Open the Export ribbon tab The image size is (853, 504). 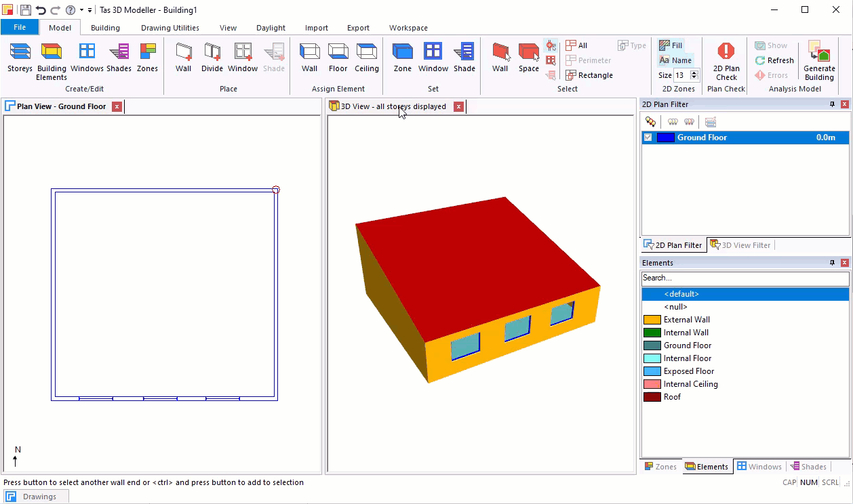358,28
